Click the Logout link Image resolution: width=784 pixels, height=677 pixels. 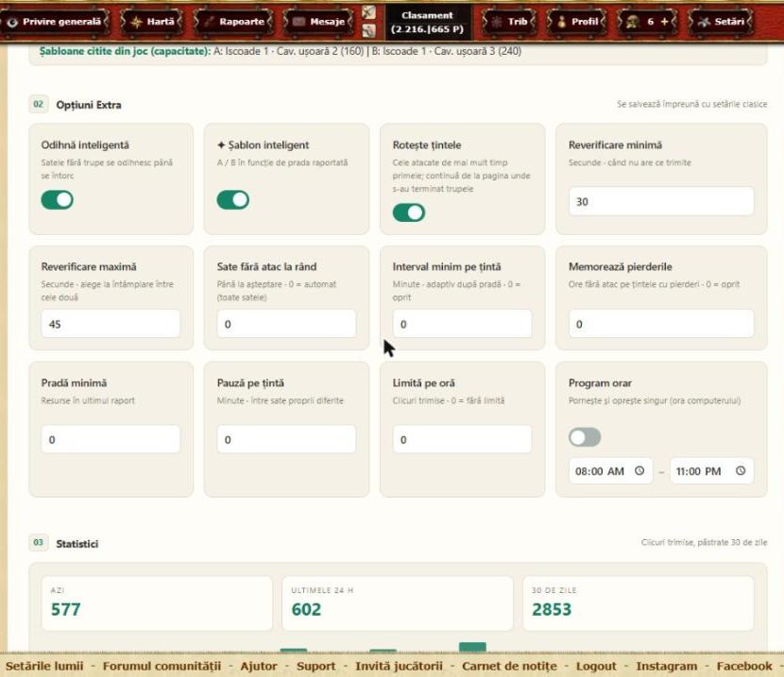click(x=596, y=666)
